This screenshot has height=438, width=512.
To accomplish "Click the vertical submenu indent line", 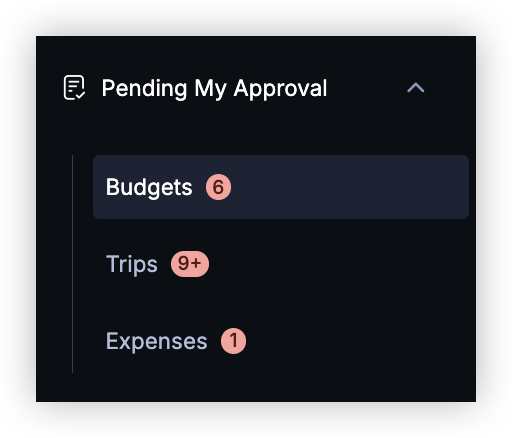I will click(x=72, y=264).
